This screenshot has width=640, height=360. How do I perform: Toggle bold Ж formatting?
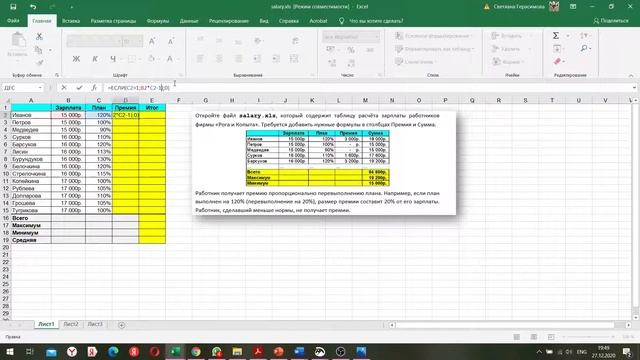tap(76, 59)
